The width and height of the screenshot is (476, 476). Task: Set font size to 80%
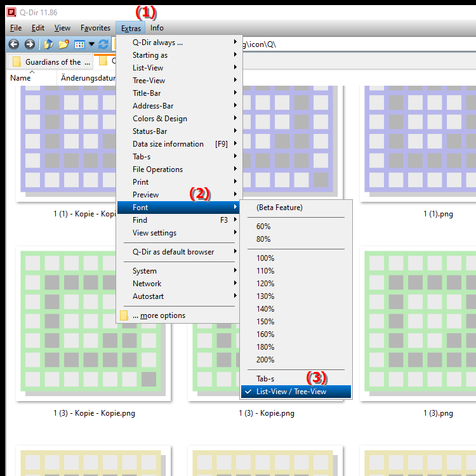coord(296,239)
